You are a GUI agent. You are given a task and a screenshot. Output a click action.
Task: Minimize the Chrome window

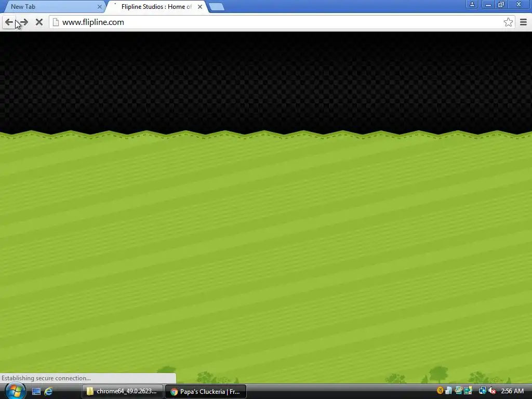click(488, 4)
